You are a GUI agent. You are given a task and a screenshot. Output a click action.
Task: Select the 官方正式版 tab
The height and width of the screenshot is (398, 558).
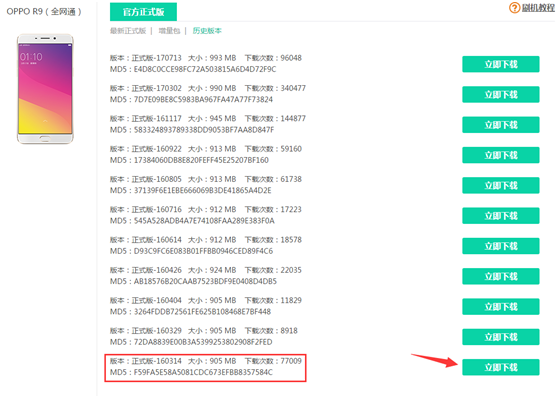(x=143, y=12)
